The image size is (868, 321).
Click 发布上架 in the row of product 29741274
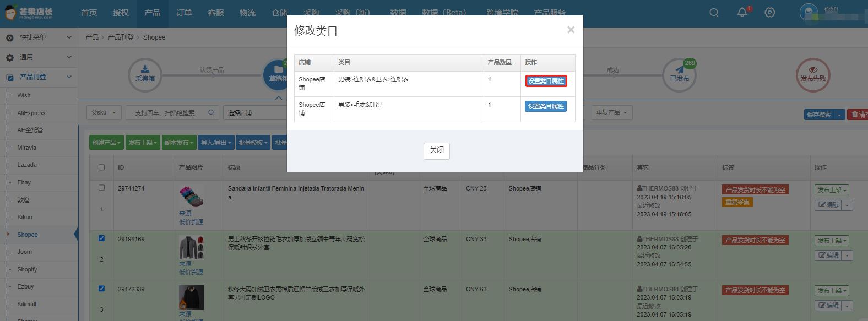[x=832, y=190]
